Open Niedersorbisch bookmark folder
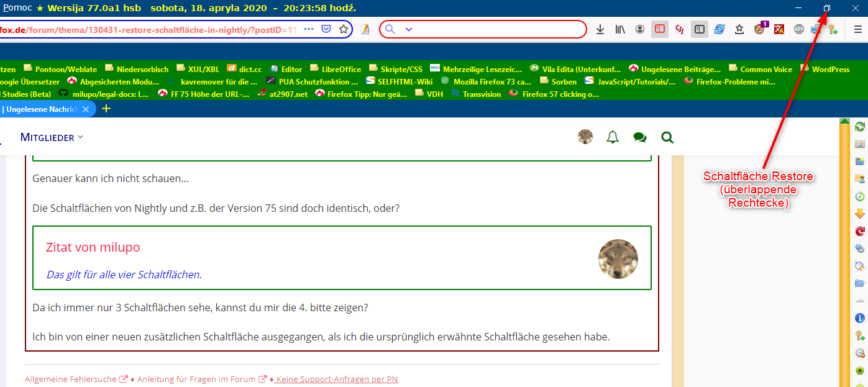This screenshot has height=387, width=868. pyautogui.click(x=137, y=69)
